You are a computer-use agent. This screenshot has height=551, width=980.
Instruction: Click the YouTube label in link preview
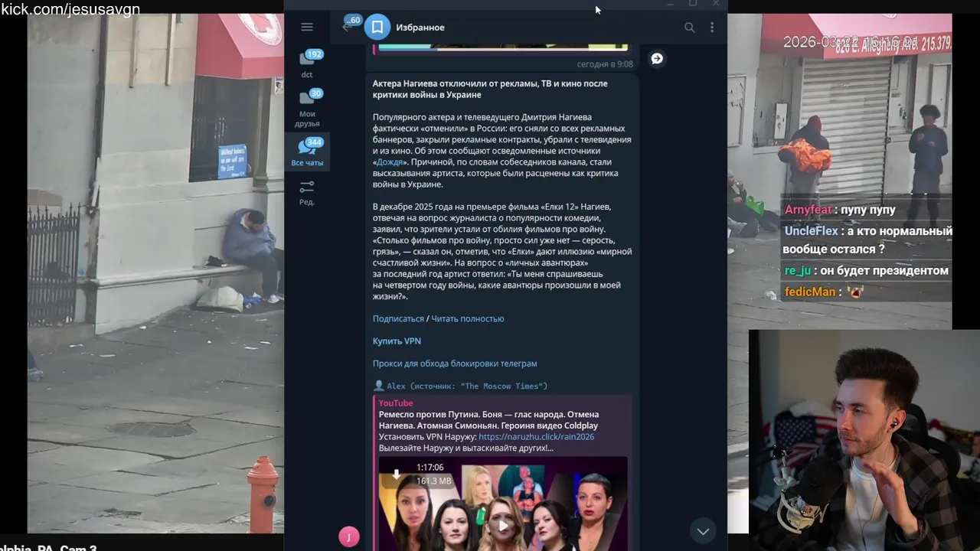pyautogui.click(x=396, y=403)
